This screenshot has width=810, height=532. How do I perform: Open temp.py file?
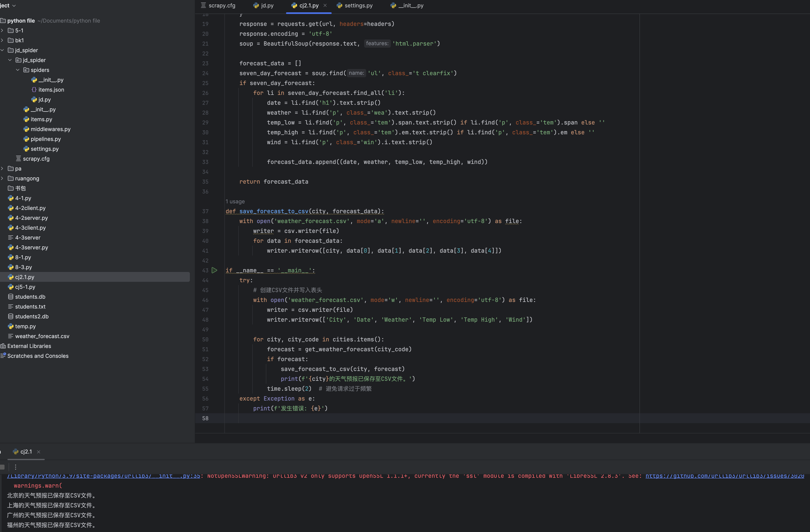tap(22, 326)
